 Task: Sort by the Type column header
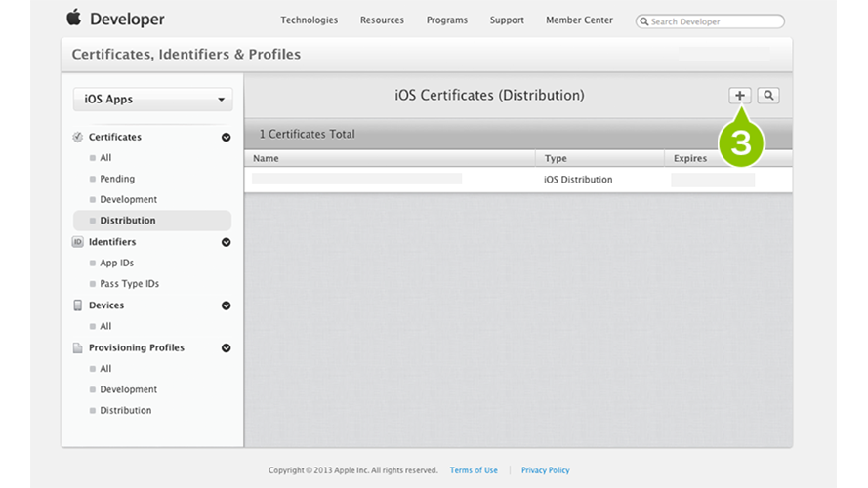click(x=600, y=158)
